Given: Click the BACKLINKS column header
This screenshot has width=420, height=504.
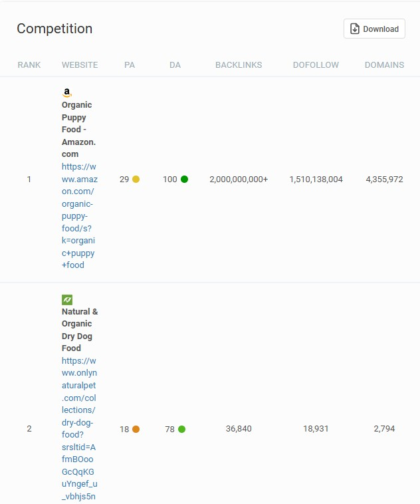Looking at the screenshot, I should (239, 65).
